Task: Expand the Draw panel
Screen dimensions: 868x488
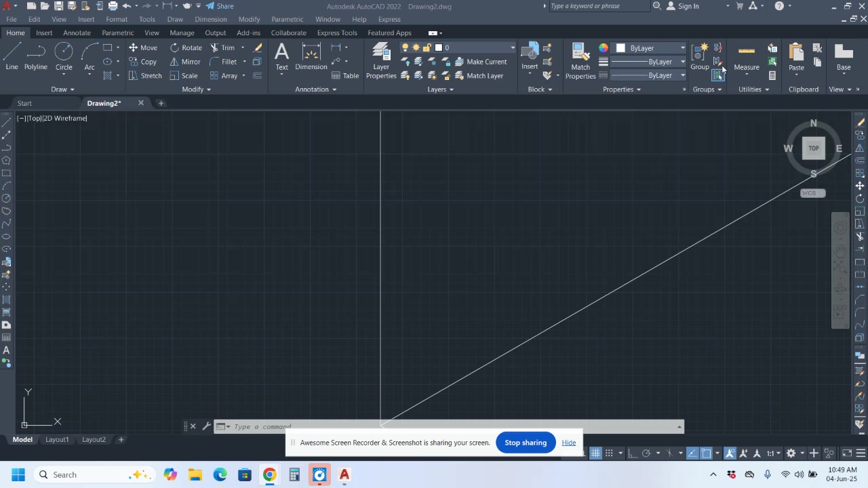Action: (x=62, y=89)
